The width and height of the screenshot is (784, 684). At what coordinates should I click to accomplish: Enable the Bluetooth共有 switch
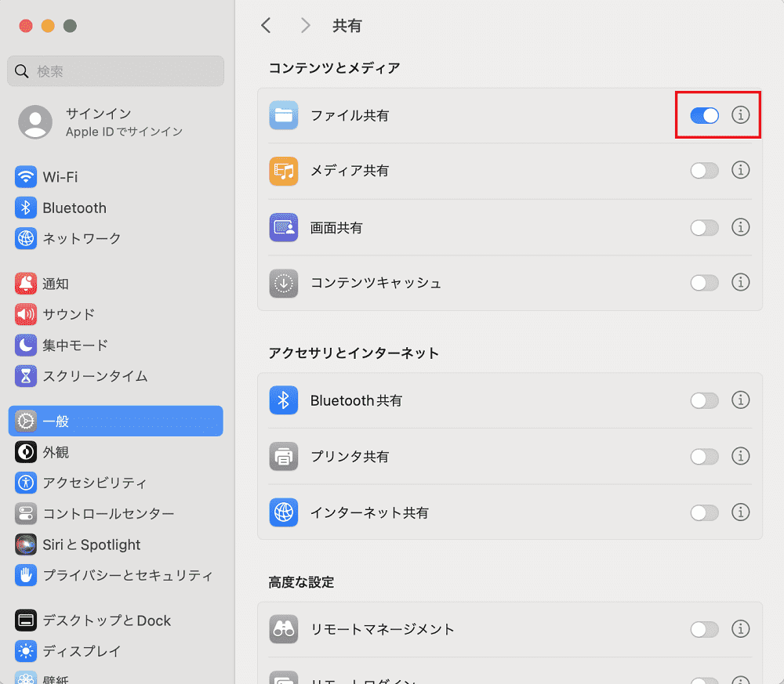tap(705, 400)
